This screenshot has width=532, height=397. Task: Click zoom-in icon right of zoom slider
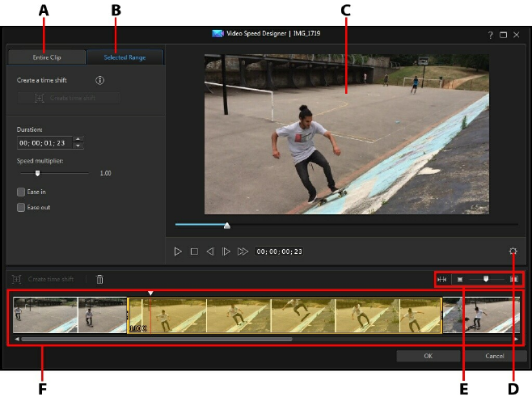tap(513, 279)
